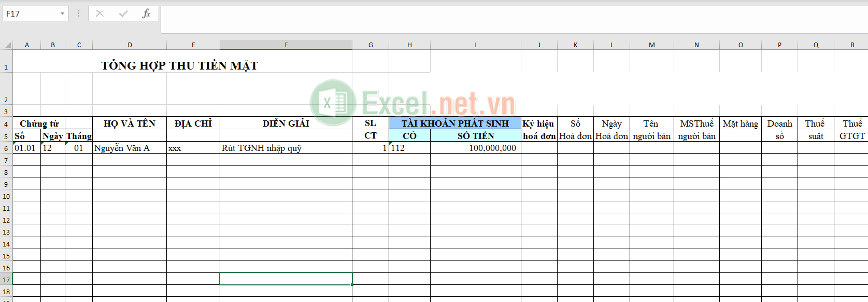Image resolution: width=868 pixels, height=302 pixels.
Task: Click the formula bar Enter checkmark icon
Action: (123, 13)
